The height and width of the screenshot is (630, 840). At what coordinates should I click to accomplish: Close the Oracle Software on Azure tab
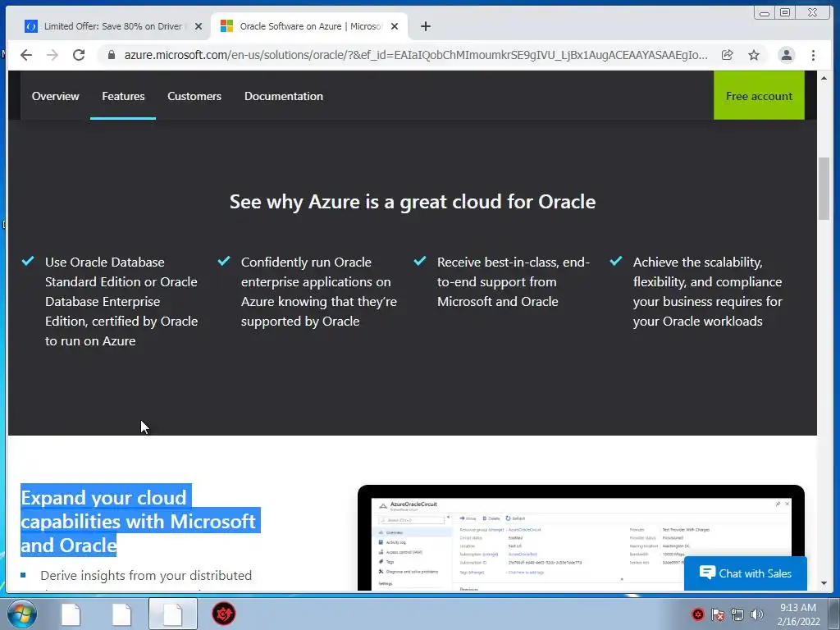pos(395,26)
